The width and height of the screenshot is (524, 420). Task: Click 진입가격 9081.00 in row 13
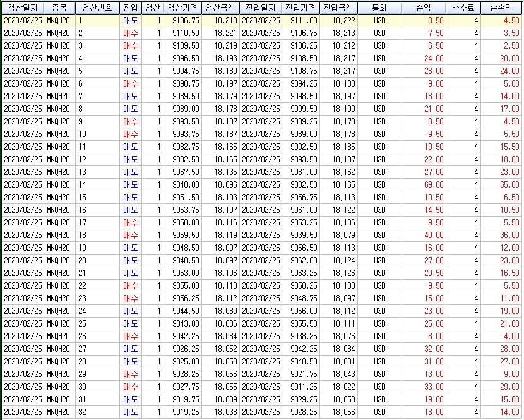pyautogui.click(x=304, y=172)
